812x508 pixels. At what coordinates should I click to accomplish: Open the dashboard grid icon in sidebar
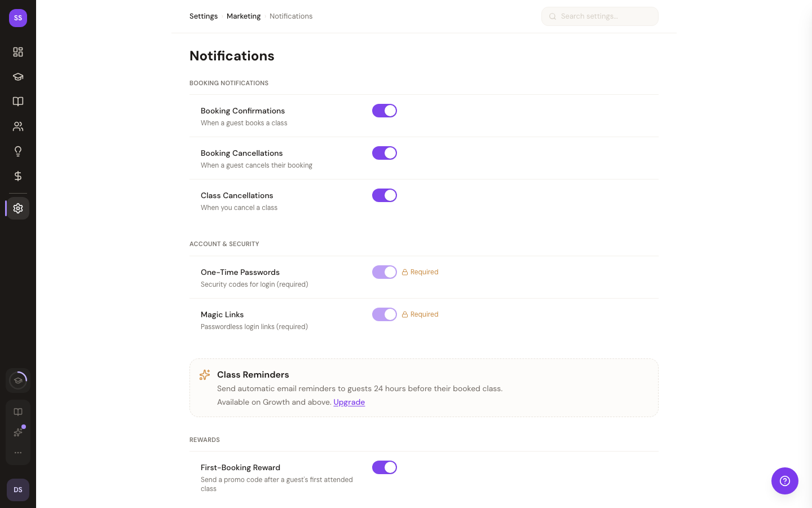pyautogui.click(x=18, y=52)
